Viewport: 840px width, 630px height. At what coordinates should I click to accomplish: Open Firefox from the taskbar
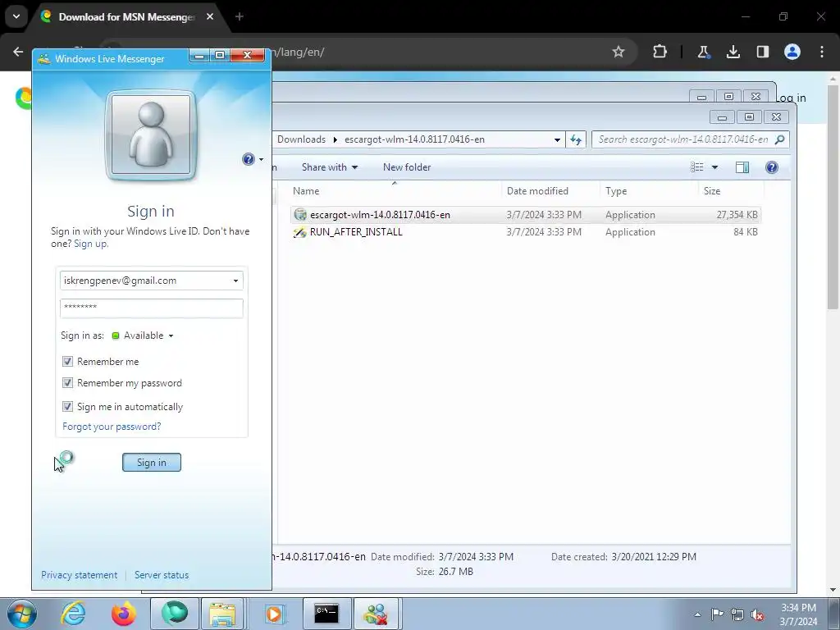[x=124, y=614]
